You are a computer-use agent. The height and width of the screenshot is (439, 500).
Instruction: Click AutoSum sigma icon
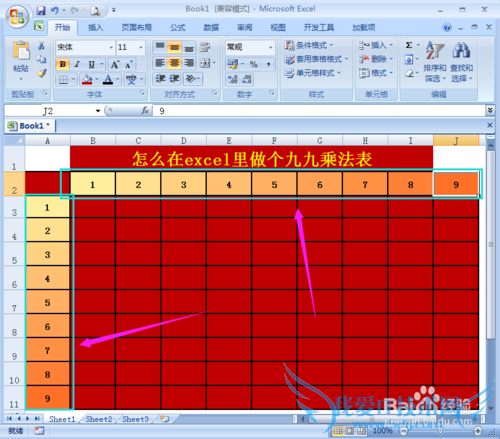[x=409, y=45]
